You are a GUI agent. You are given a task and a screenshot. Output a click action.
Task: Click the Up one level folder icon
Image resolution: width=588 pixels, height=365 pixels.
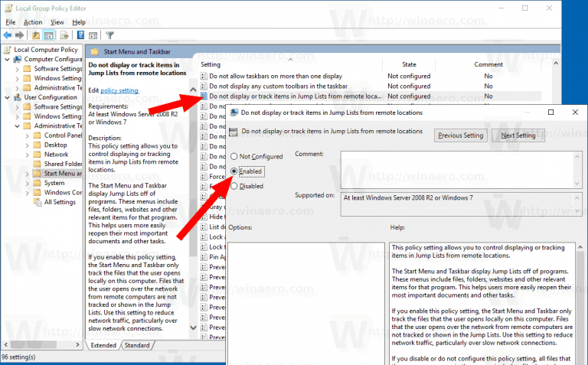click(x=36, y=35)
